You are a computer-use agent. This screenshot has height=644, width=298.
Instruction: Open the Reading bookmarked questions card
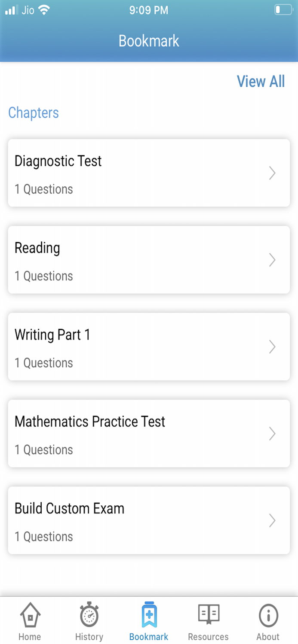point(149,260)
